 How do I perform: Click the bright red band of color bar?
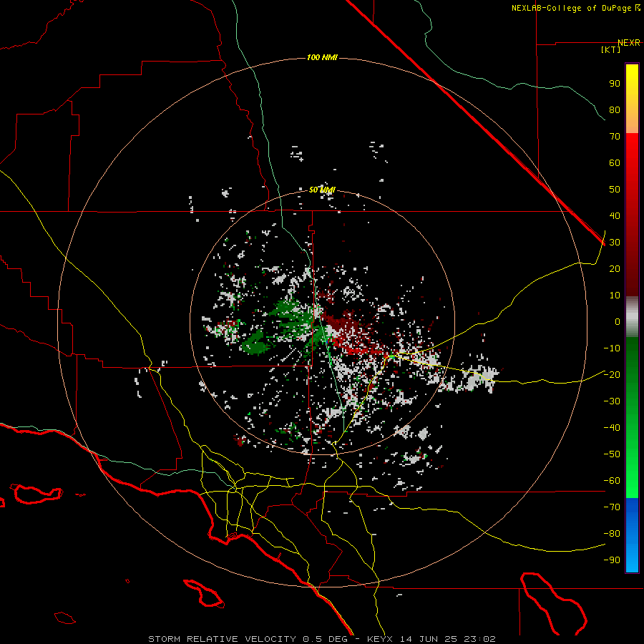click(632, 215)
